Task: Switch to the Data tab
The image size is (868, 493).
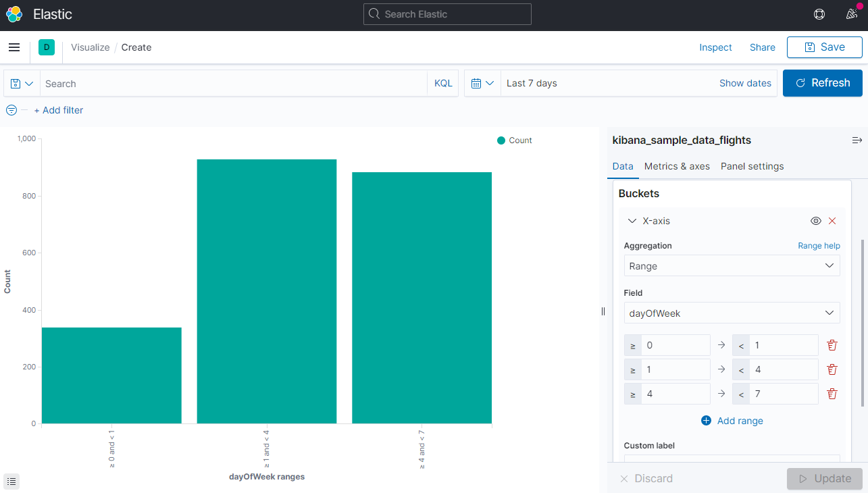Action: (x=623, y=166)
